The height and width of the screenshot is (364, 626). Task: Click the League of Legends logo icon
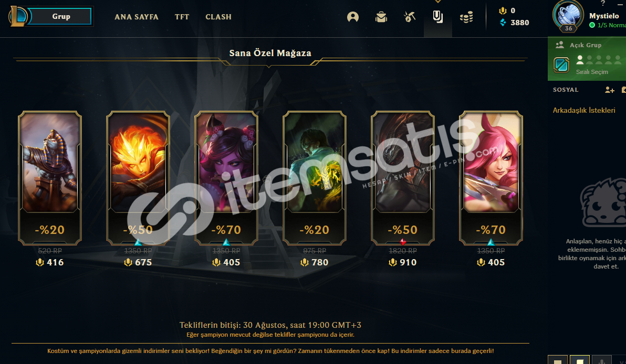[18, 16]
